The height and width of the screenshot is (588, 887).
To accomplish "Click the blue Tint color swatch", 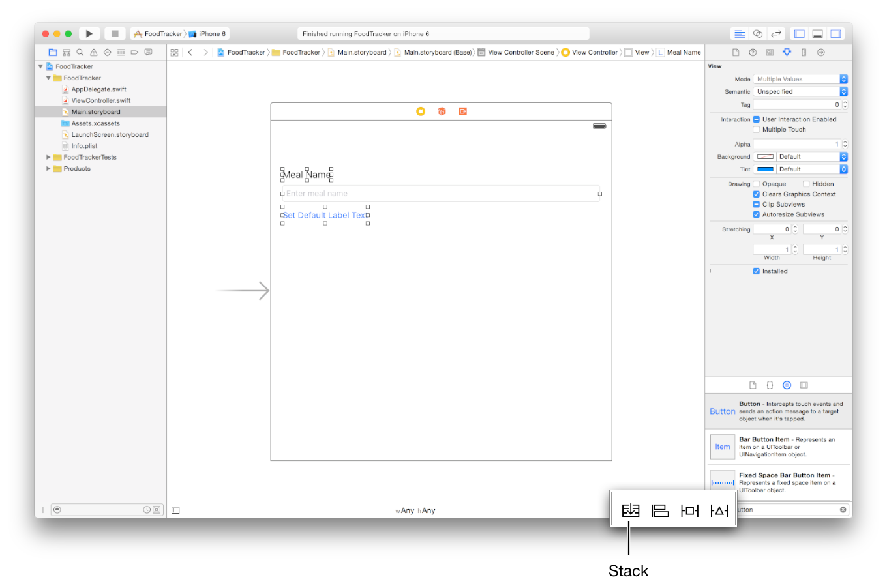I will click(766, 169).
